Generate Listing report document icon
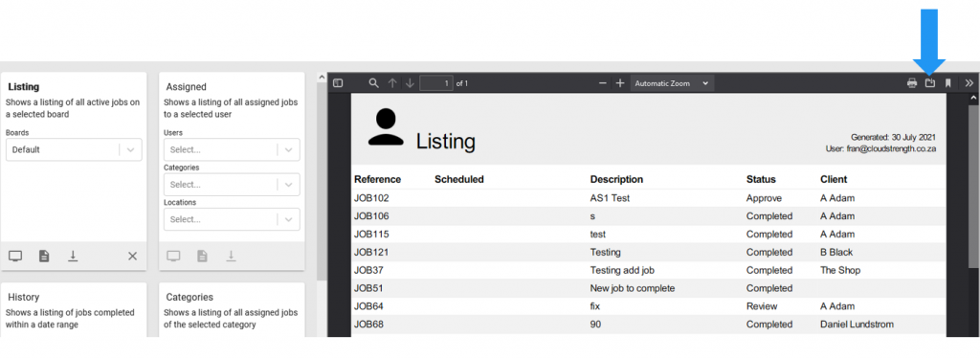This screenshot has height=359, width=980. click(44, 256)
